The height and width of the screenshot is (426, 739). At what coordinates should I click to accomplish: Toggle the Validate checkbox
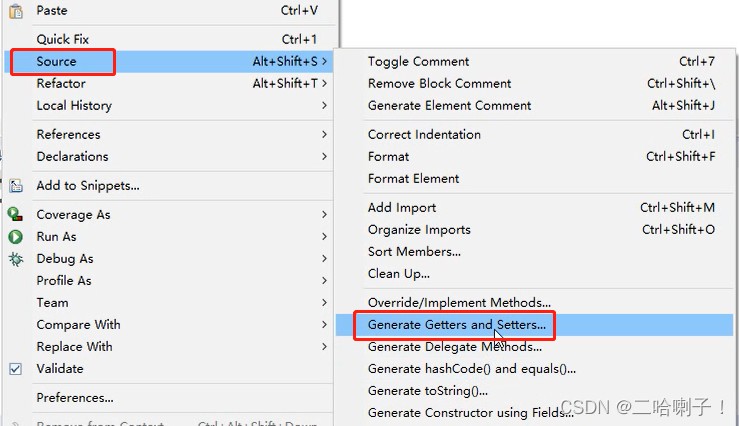(16, 369)
